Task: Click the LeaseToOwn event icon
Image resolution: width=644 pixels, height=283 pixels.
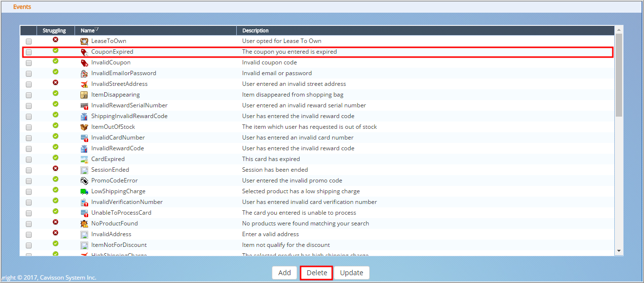Action: click(84, 41)
